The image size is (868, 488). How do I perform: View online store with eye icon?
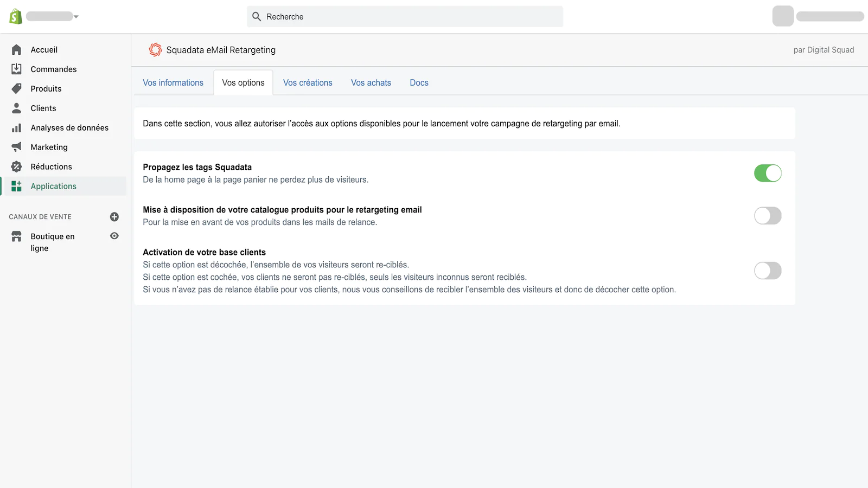pos(114,236)
